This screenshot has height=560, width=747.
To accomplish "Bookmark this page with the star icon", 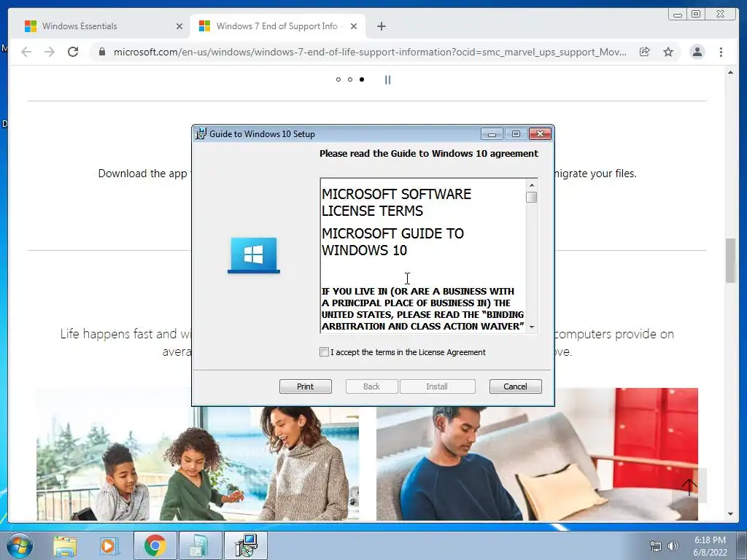I will (x=668, y=52).
